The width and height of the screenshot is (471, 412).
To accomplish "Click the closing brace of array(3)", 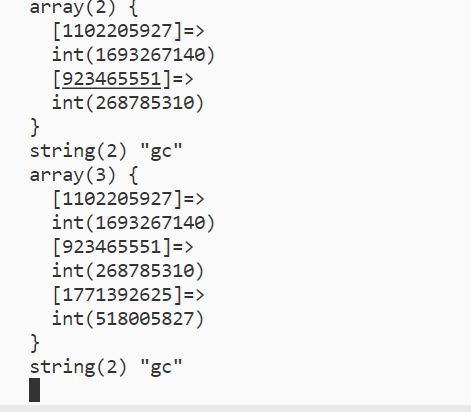I will click(35, 343).
